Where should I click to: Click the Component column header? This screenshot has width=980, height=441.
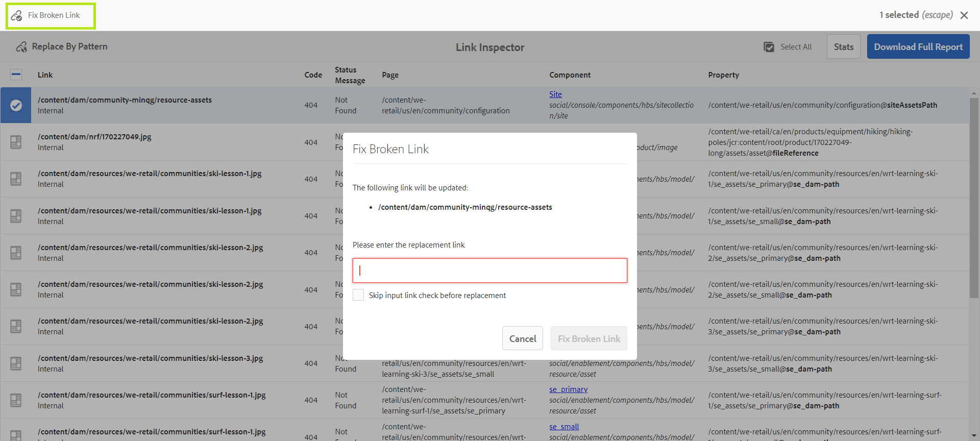click(x=570, y=75)
